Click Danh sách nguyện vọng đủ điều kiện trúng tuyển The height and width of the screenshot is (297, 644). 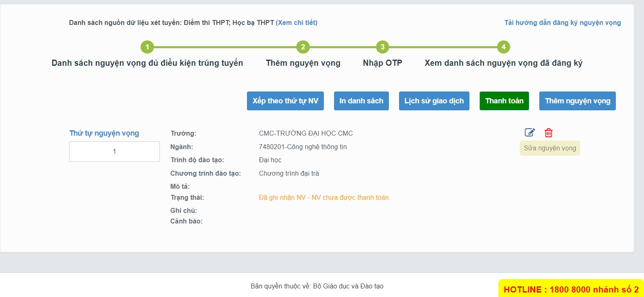pos(148,63)
